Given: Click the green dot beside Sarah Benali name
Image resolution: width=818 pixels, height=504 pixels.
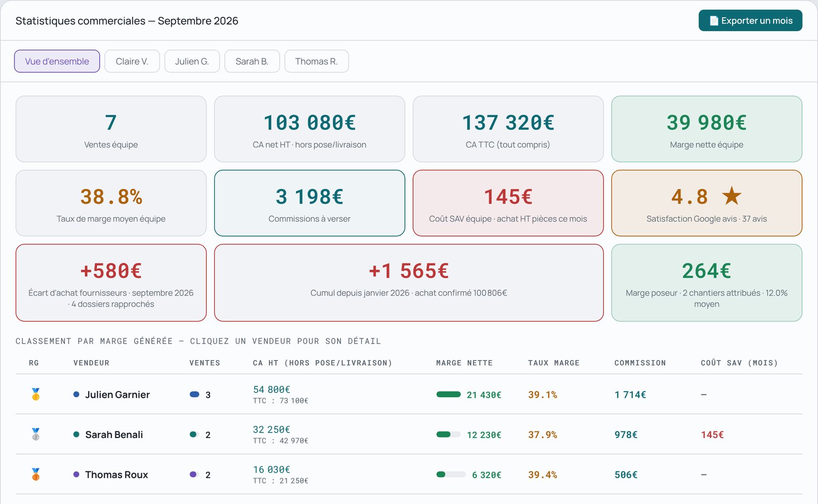Looking at the screenshot, I should pos(76,434).
